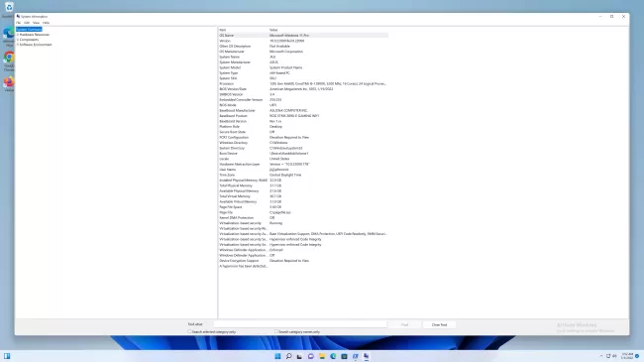Select the Time Zone row

coord(303,175)
